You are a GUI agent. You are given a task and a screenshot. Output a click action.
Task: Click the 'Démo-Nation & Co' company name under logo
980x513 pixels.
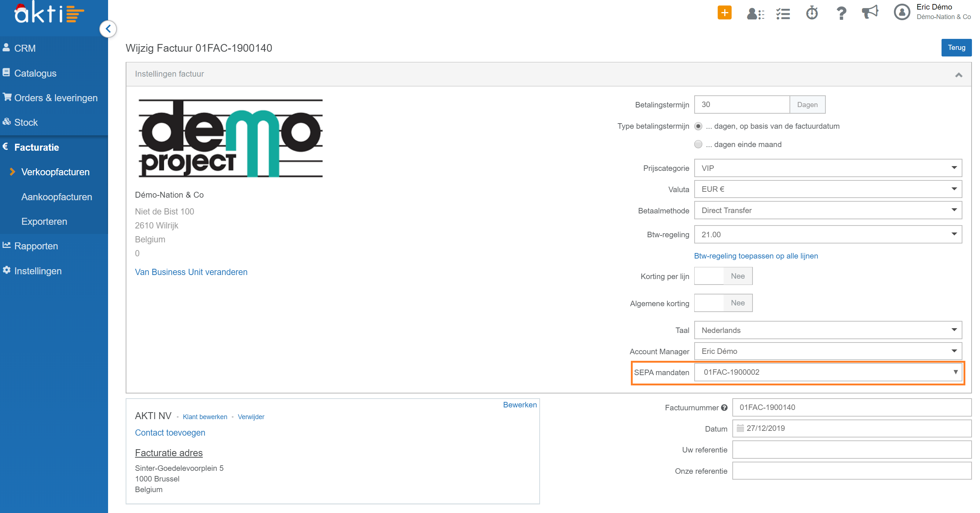click(169, 195)
